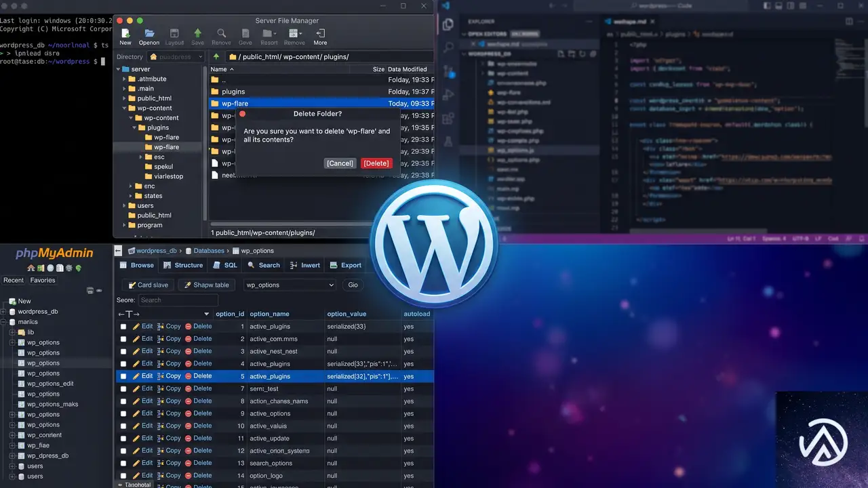This screenshot has height=488, width=868.
Task: Open the wp_options table dropdown in phpMyAdmin
Action: tap(290, 285)
